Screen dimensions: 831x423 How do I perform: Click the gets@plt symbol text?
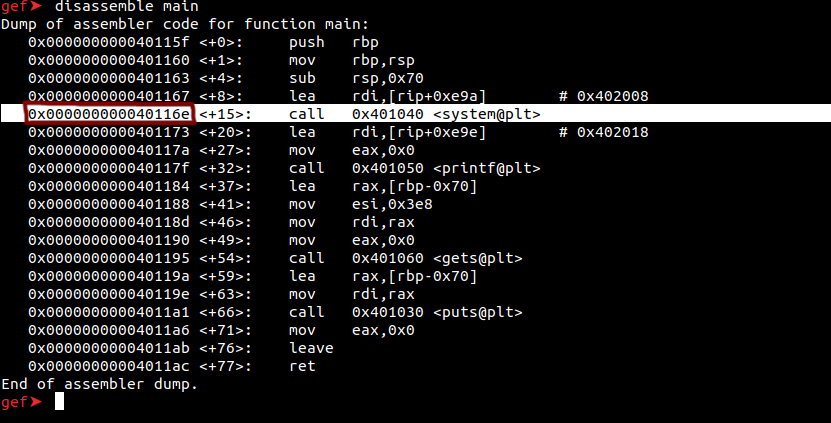tap(478, 258)
